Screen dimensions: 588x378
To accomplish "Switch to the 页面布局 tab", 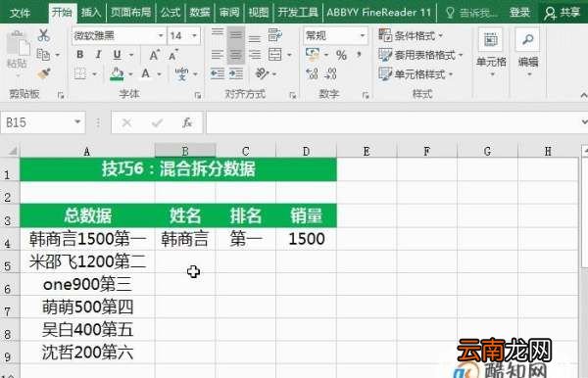I will [x=130, y=13].
